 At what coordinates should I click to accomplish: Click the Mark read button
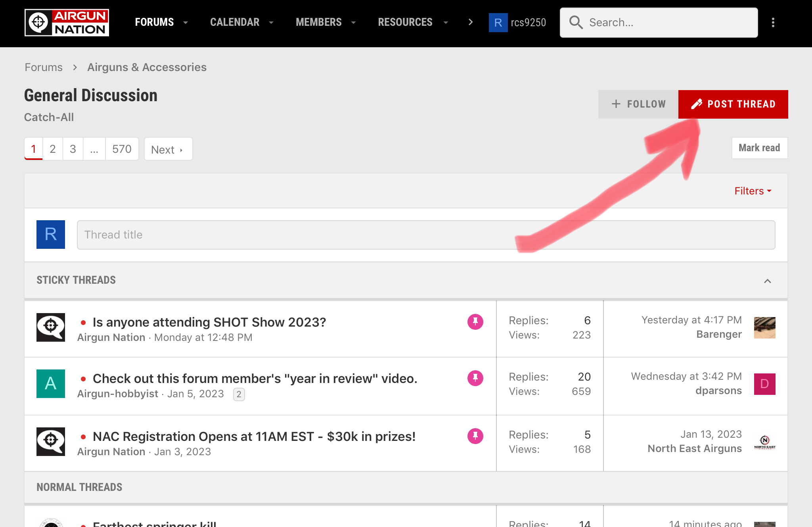tap(759, 148)
